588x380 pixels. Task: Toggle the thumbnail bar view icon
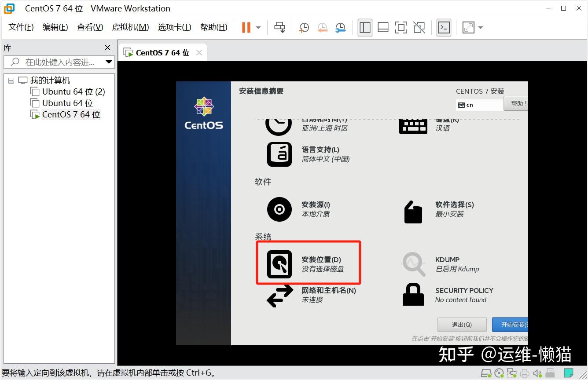[x=383, y=27]
